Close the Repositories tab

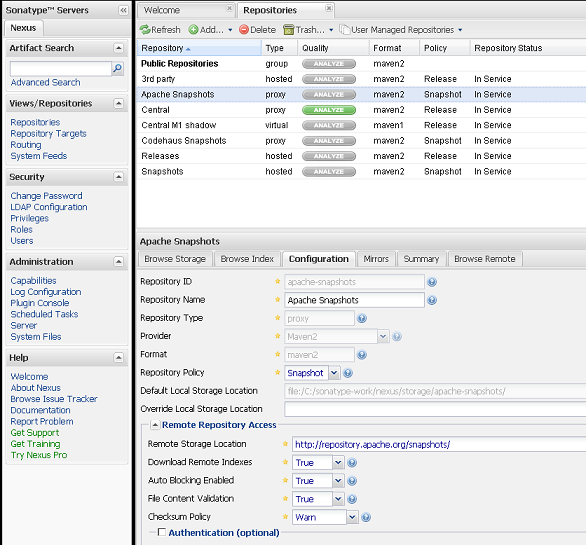click(x=329, y=8)
